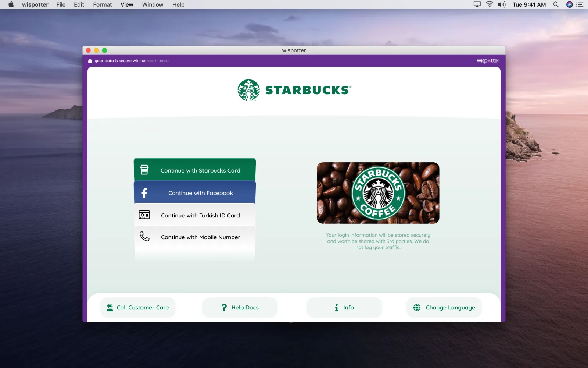This screenshot has height=368, width=588.
Task: Minimize the wispotter window with yellow button
Action: pos(96,50)
